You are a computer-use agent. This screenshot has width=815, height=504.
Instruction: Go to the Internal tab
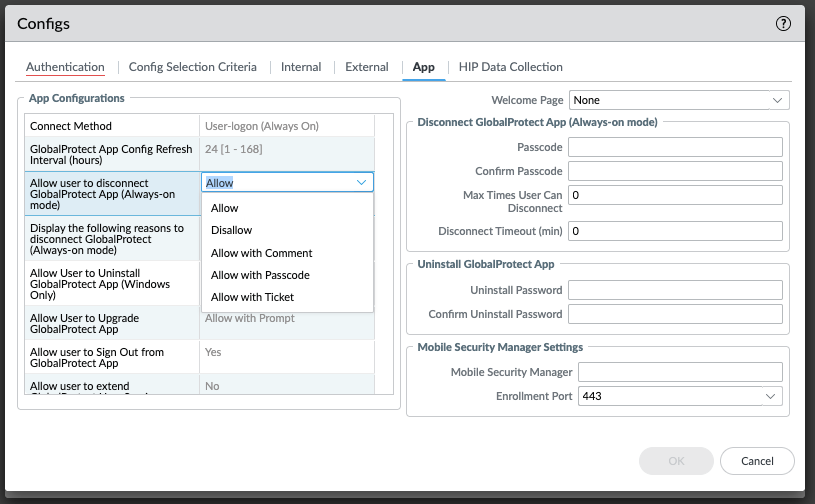[301, 67]
